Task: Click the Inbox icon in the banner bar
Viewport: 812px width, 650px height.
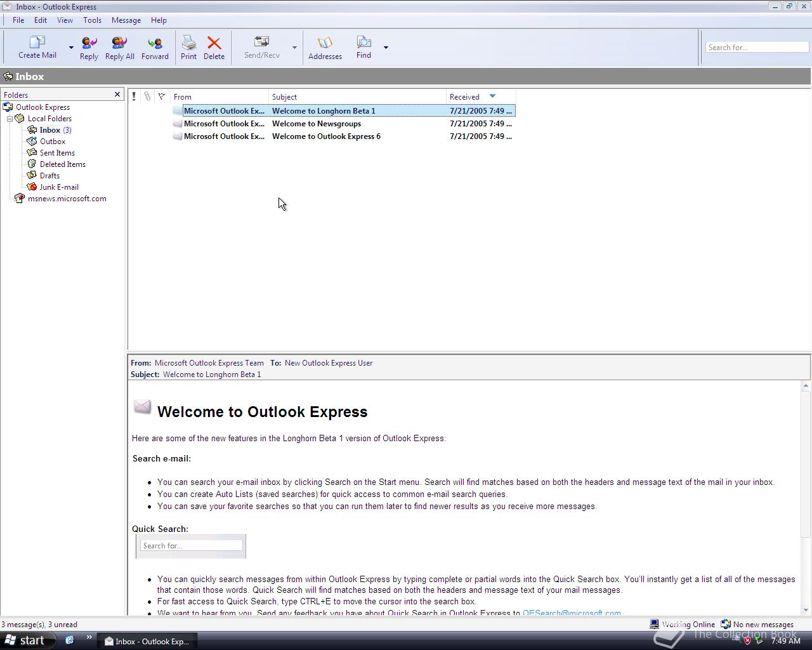Action: 8,77
